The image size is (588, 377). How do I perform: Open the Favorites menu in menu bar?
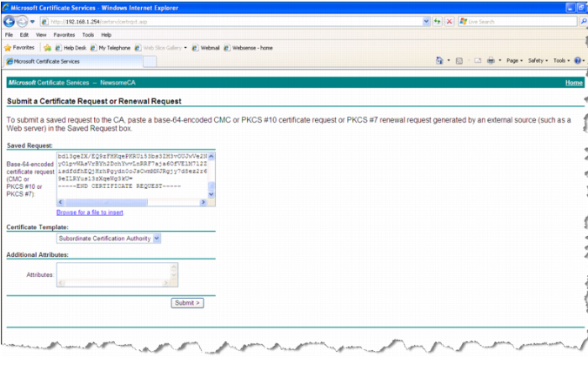click(x=64, y=35)
